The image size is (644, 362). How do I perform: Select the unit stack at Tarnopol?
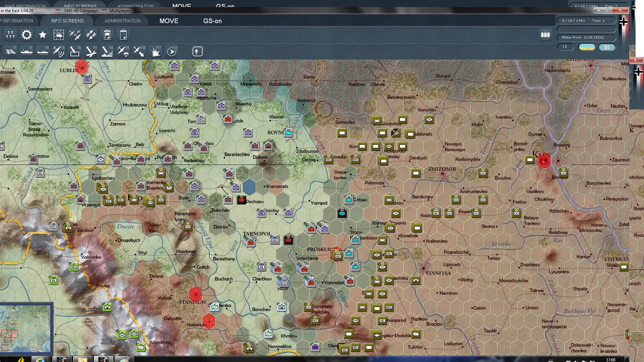coord(250,241)
